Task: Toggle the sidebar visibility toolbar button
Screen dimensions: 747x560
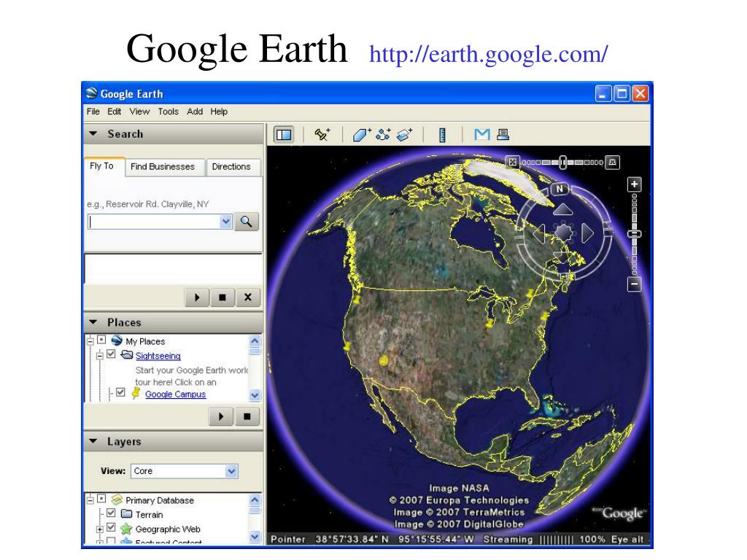Action: tap(284, 135)
